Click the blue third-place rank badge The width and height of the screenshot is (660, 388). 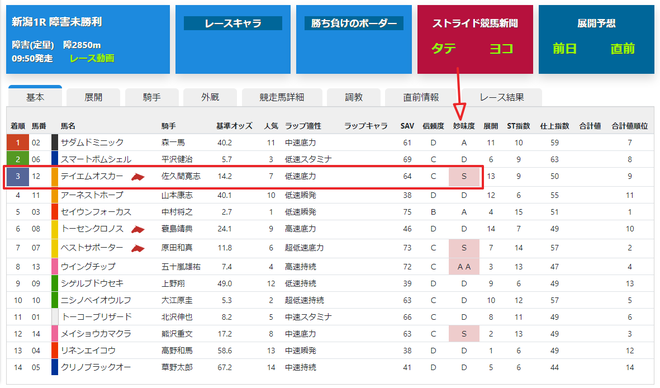18,176
